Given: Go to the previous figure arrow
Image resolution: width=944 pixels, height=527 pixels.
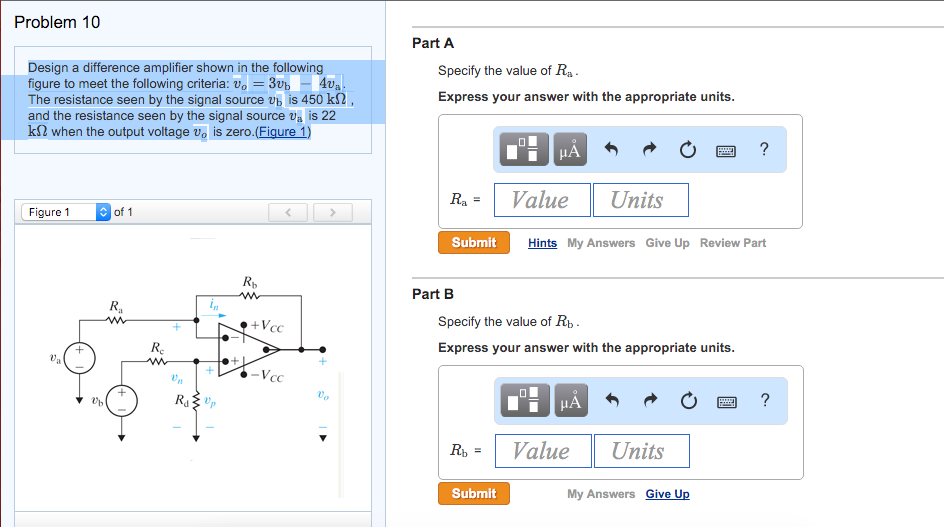Looking at the screenshot, I should [290, 212].
